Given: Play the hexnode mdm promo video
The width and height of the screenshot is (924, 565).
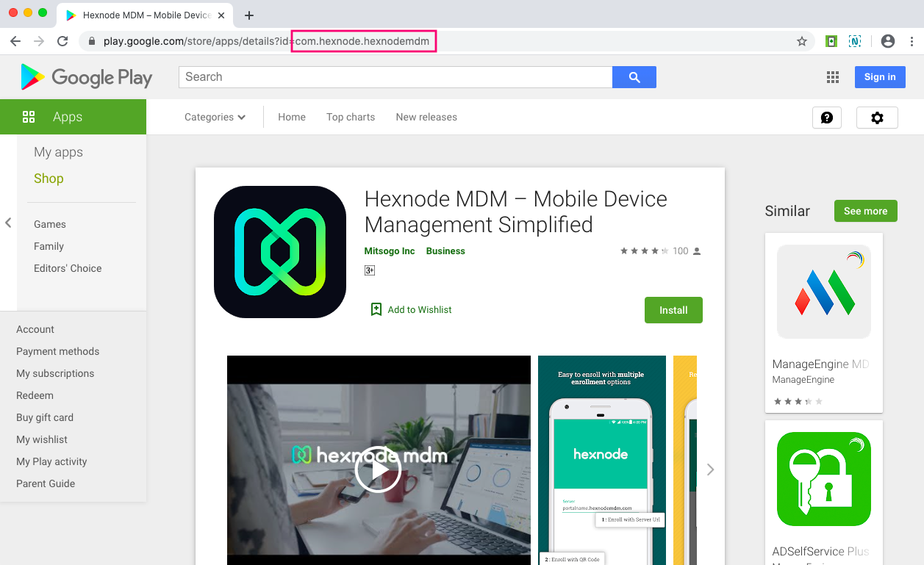Looking at the screenshot, I should (x=378, y=469).
